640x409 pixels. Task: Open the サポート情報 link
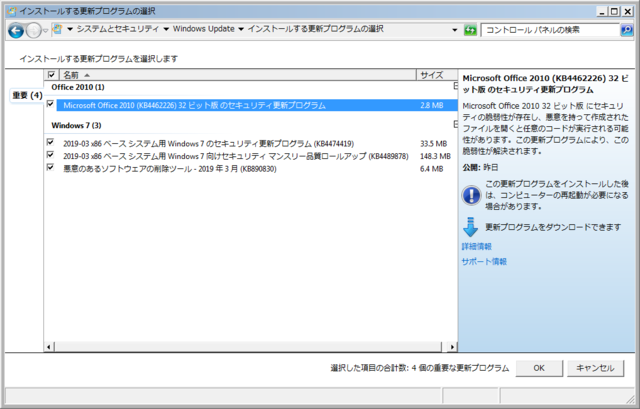coord(484,262)
